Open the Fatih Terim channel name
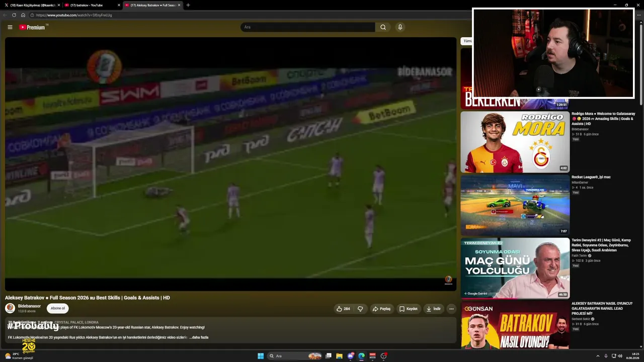Viewport: 644px width, 362px height. (579, 255)
